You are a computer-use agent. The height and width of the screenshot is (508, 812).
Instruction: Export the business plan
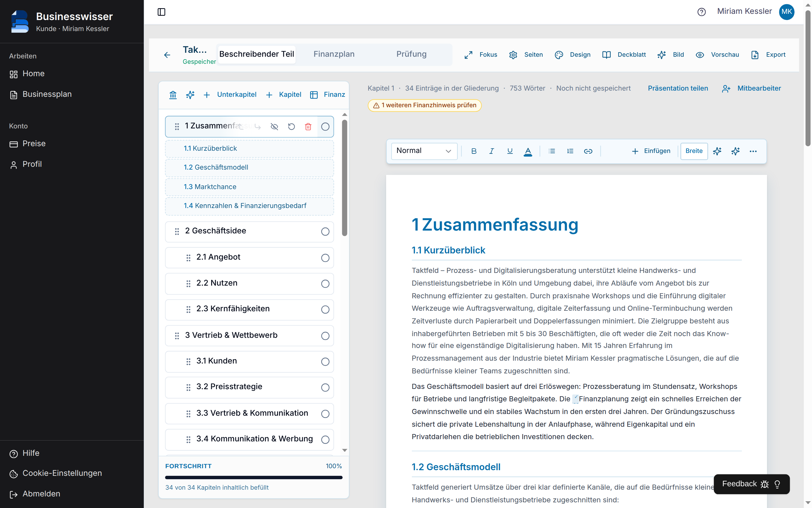click(768, 55)
